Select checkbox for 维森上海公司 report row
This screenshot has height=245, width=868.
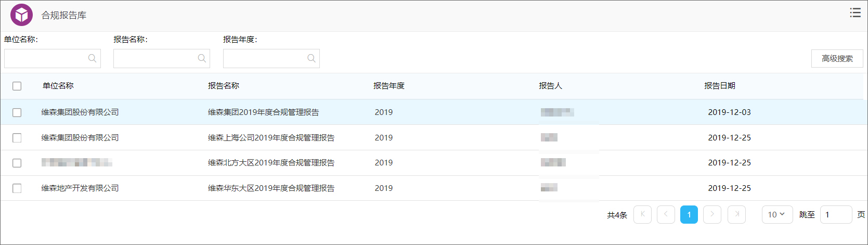[17, 138]
